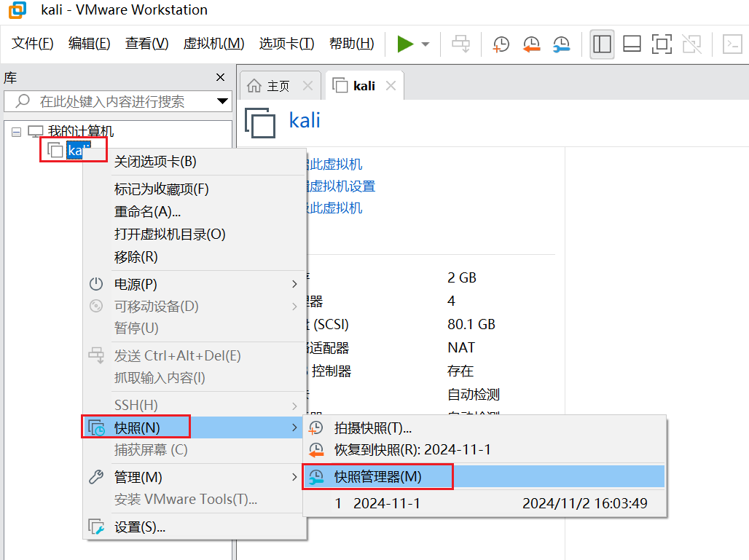
Task: Close the kali tab
Action: (391, 86)
